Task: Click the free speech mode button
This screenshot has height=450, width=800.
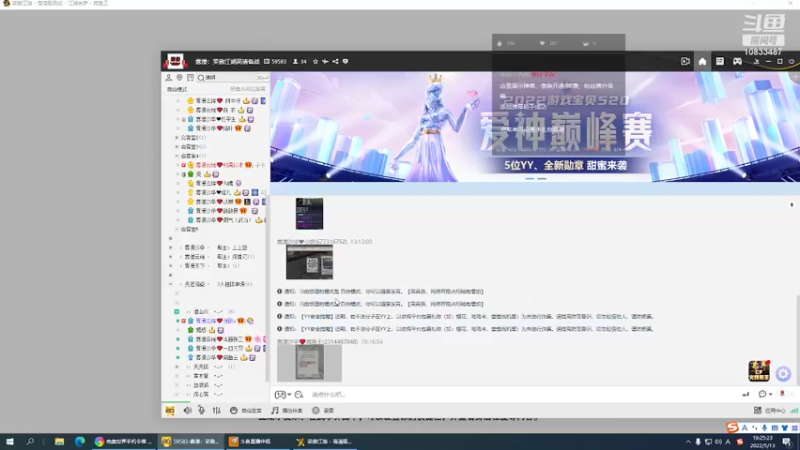Action: [245, 410]
